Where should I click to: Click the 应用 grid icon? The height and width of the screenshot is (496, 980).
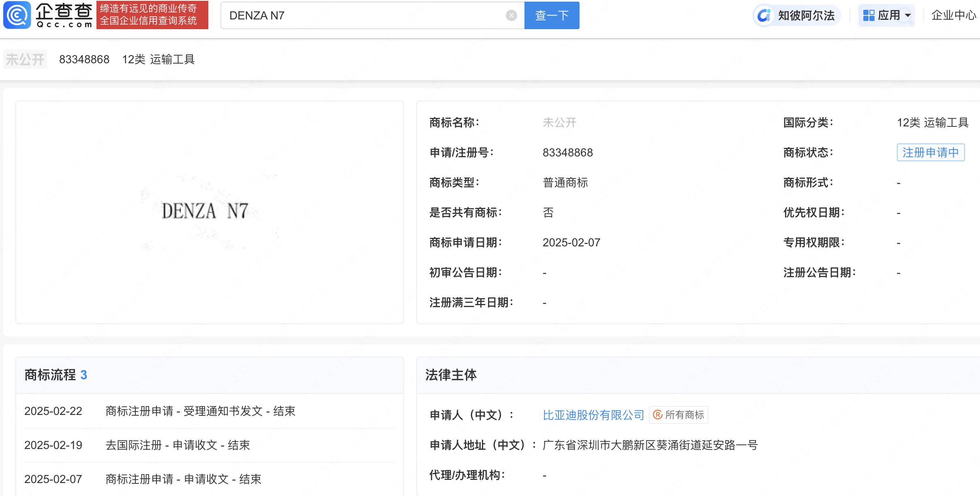(869, 15)
